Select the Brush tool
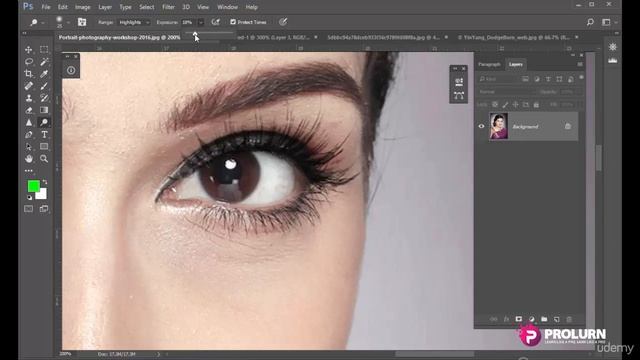The height and width of the screenshot is (360, 640). click(x=44, y=86)
